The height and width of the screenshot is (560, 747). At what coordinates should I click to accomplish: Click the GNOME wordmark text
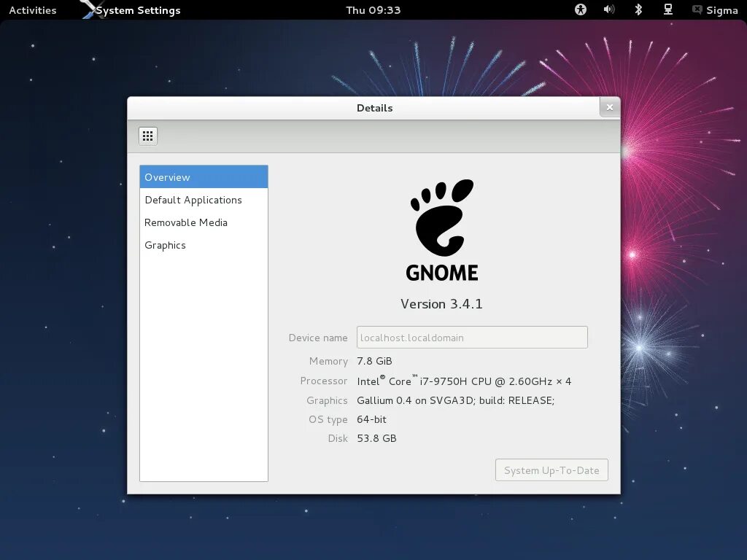tap(441, 273)
